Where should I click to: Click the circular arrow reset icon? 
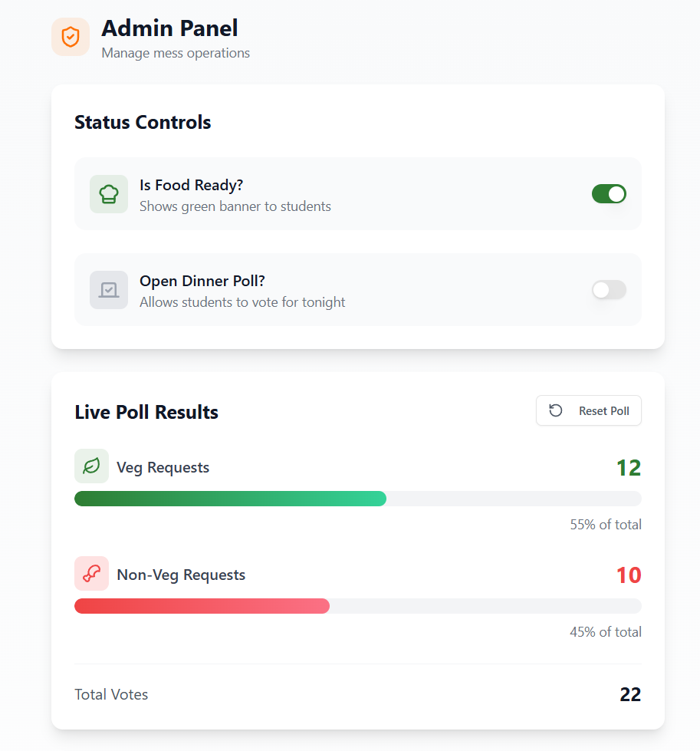click(556, 411)
